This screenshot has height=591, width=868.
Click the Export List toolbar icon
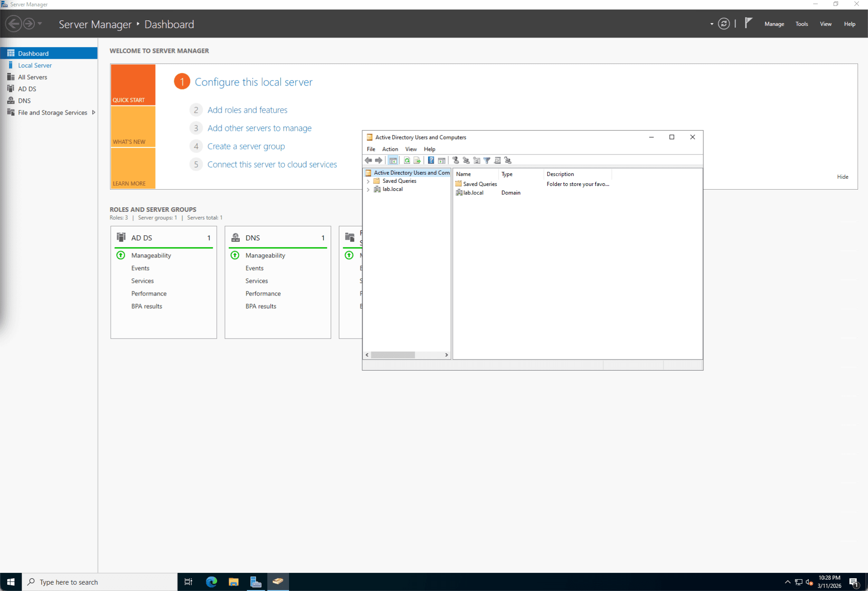417,160
